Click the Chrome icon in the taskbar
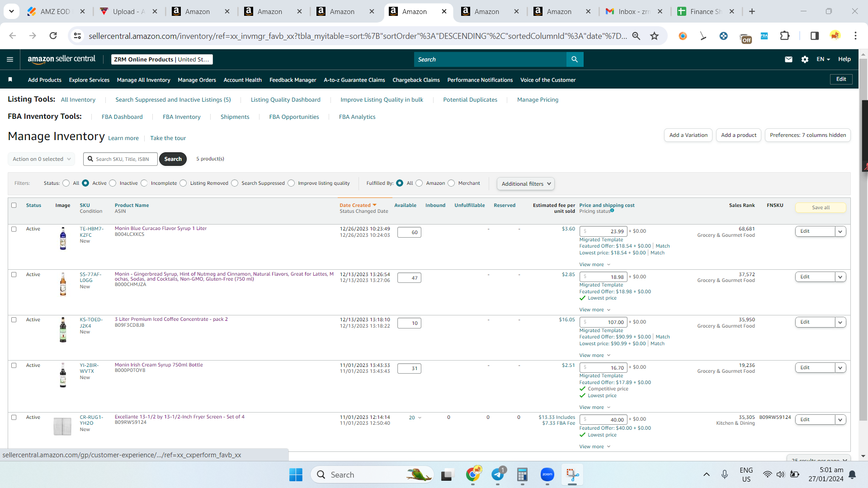Image resolution: width=868 pixels, height=488 pixels. pyautogui.click(x=473, y=474)
